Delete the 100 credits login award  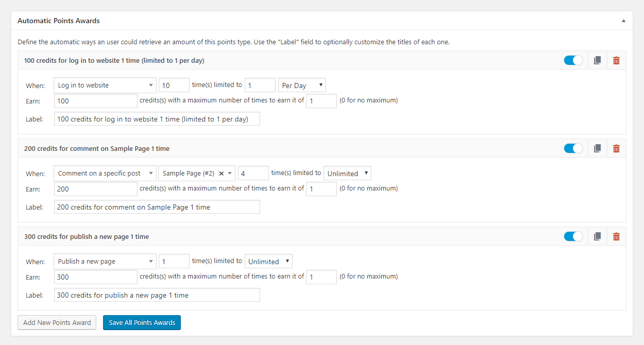(616, 60)
